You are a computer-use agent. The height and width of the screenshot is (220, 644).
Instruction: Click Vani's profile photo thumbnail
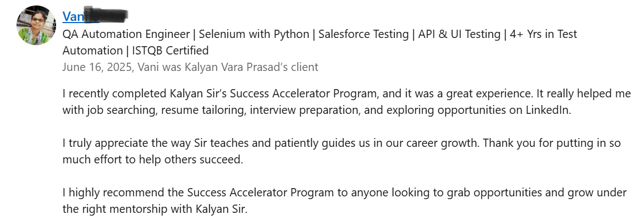[37, 25]
